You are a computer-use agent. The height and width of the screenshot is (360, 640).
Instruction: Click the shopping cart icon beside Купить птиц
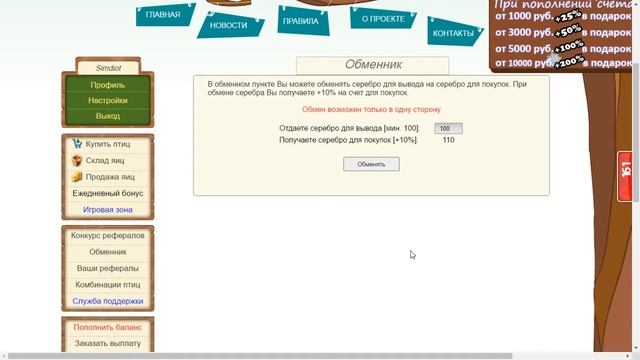coord(77,144)
